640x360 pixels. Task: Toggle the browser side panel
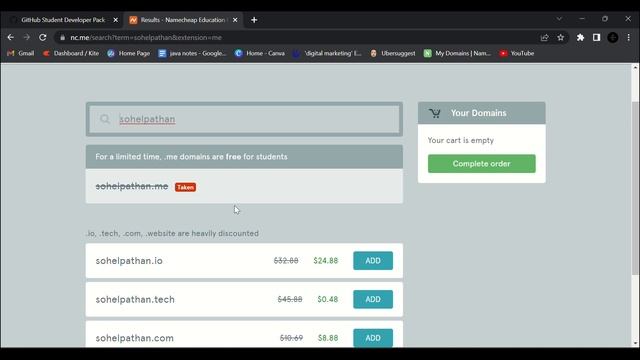coord(596,38)
